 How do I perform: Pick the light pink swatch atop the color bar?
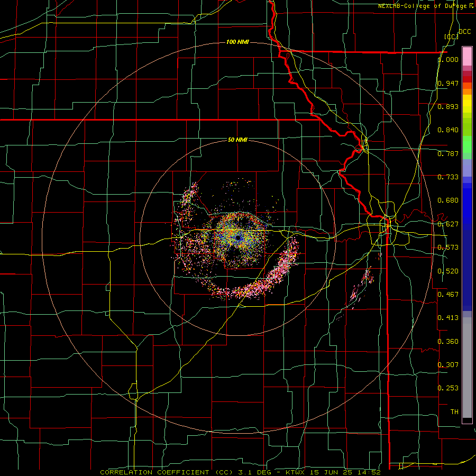click(467, 56)
